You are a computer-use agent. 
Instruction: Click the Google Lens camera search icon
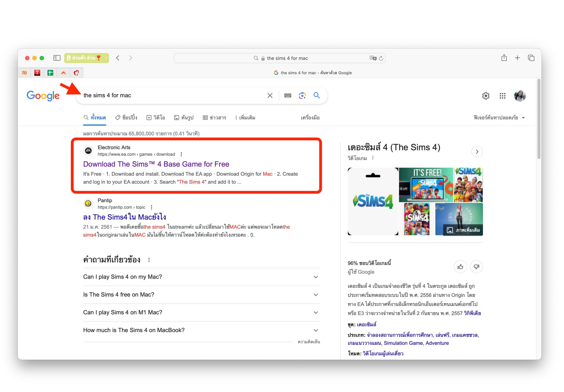(302, 96)
